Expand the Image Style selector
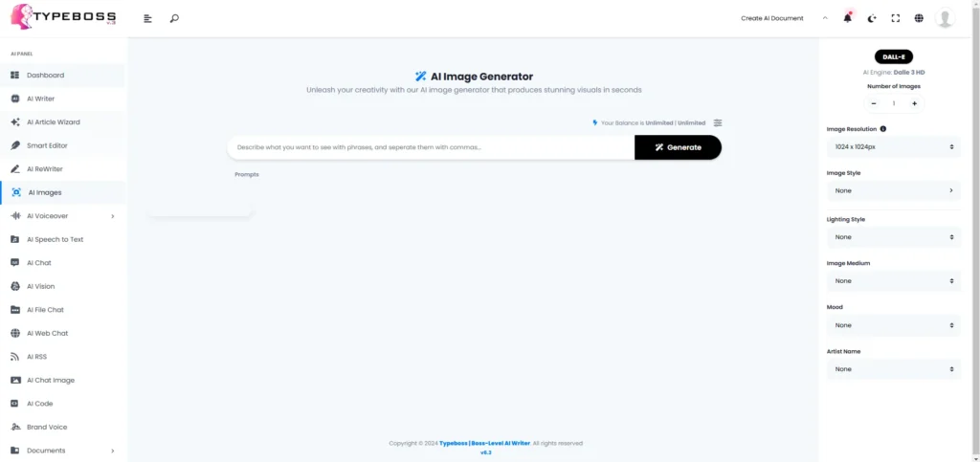 click(893, 190)
